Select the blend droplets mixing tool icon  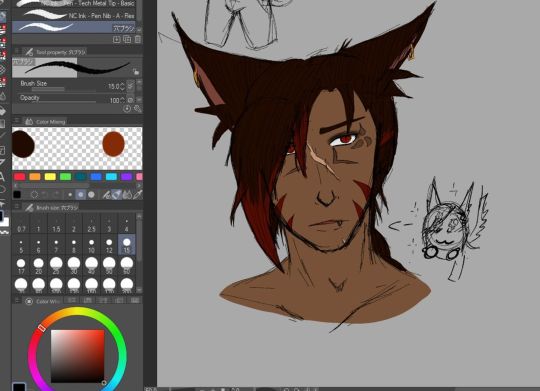point(127,195)
